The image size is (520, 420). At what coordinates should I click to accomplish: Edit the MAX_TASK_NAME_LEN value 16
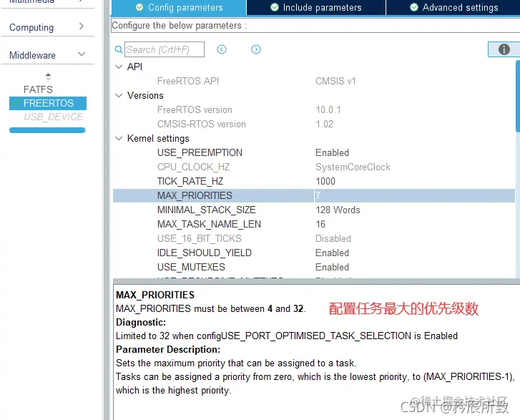(320, 224)
